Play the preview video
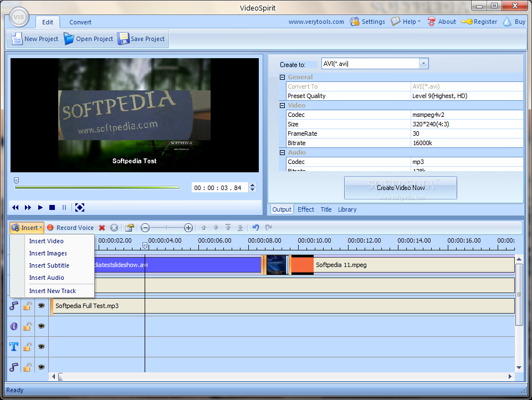Image resolution: width=532 pixels, height=400 pixels. pyautogui.click(x=40, y=207)
